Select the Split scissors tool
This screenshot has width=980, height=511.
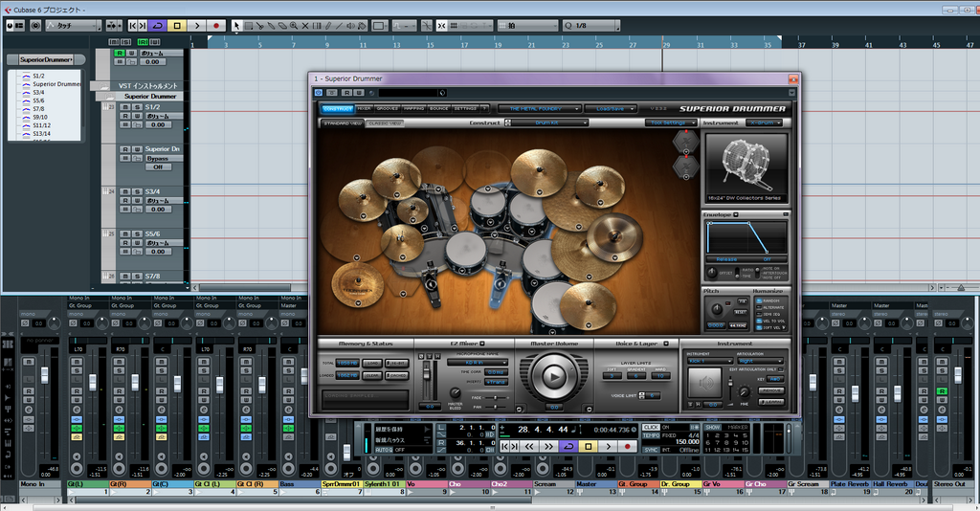point(259,26)
